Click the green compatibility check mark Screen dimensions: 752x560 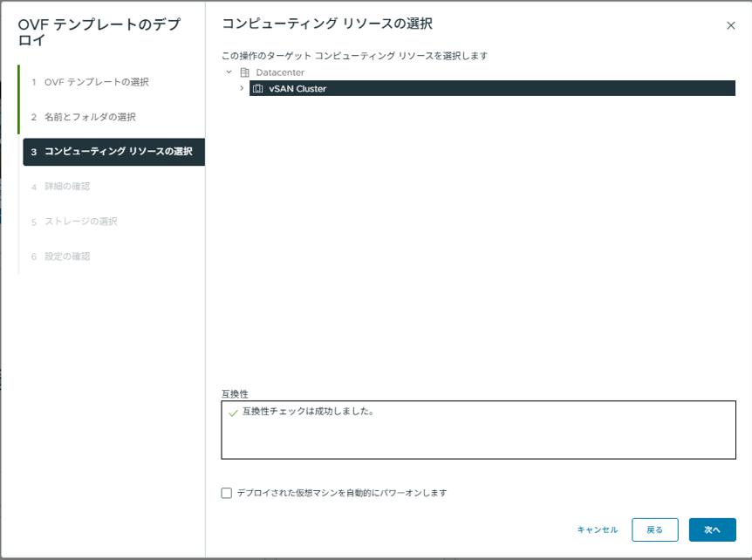point(233,413)
